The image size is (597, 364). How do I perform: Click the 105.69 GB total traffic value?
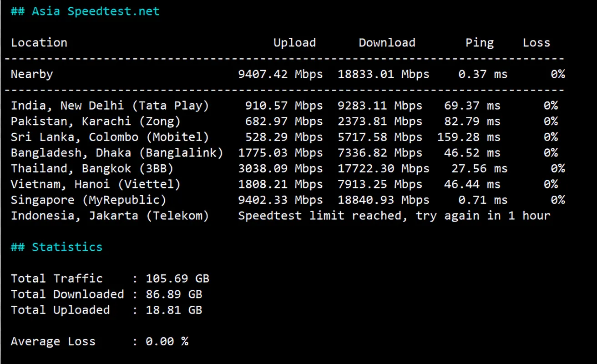tap(177, 278)
